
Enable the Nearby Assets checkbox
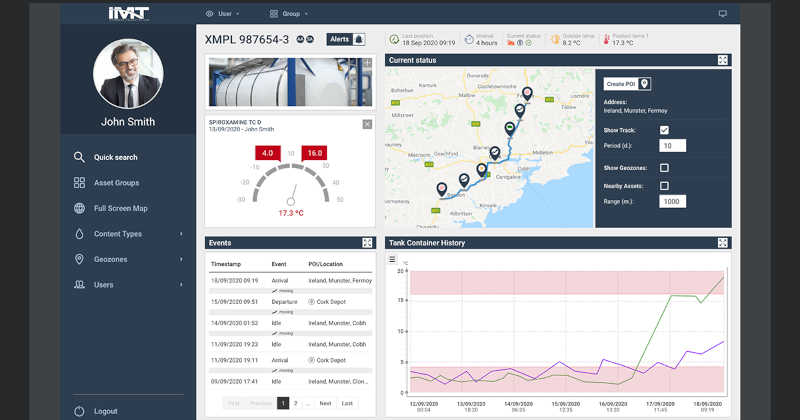[664, 186]
